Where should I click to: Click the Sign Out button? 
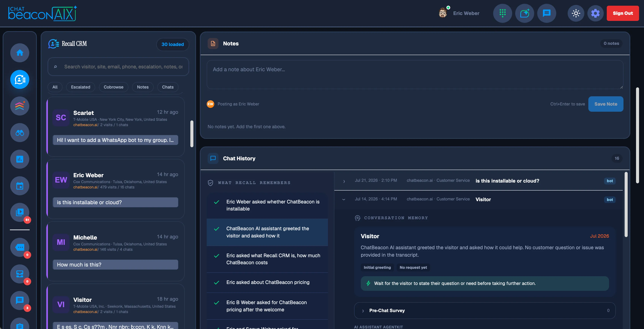click(623, 13)
